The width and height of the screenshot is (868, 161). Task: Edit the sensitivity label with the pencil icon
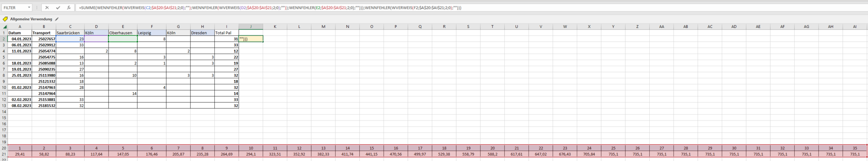coord(57,19)
